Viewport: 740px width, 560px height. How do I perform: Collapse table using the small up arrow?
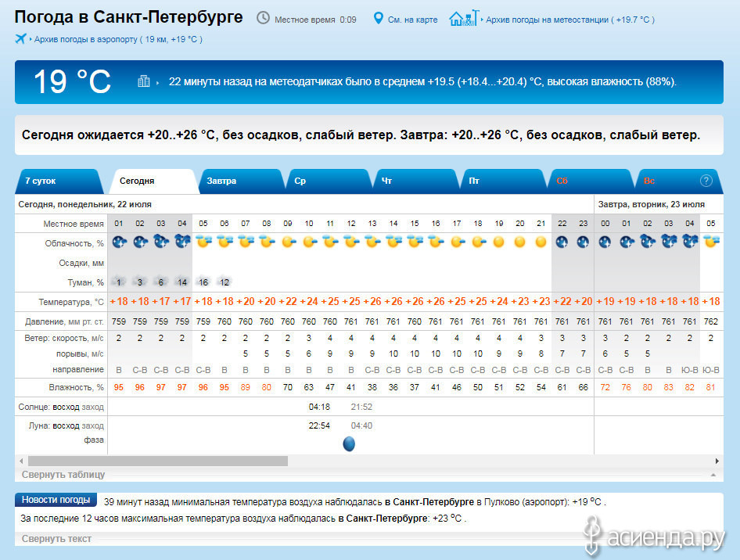[x=713, y=475]
